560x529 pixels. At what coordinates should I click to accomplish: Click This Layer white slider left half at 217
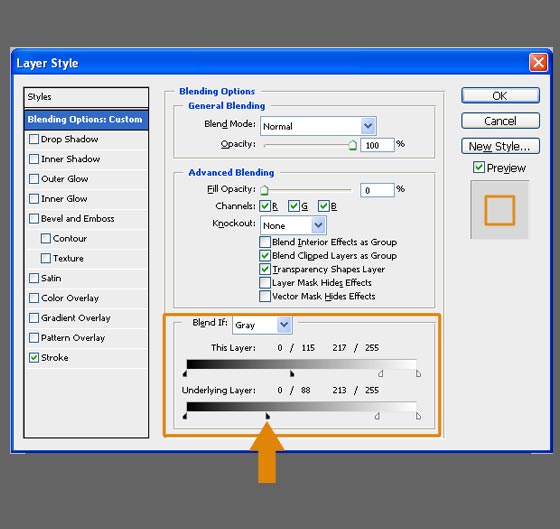point(381,374)
